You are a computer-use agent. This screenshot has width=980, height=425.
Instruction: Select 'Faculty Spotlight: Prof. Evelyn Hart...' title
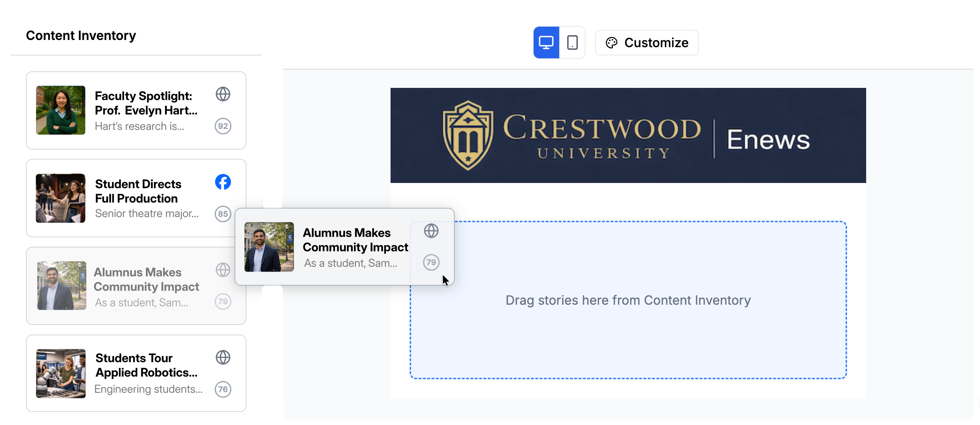(x=146, y=103)
